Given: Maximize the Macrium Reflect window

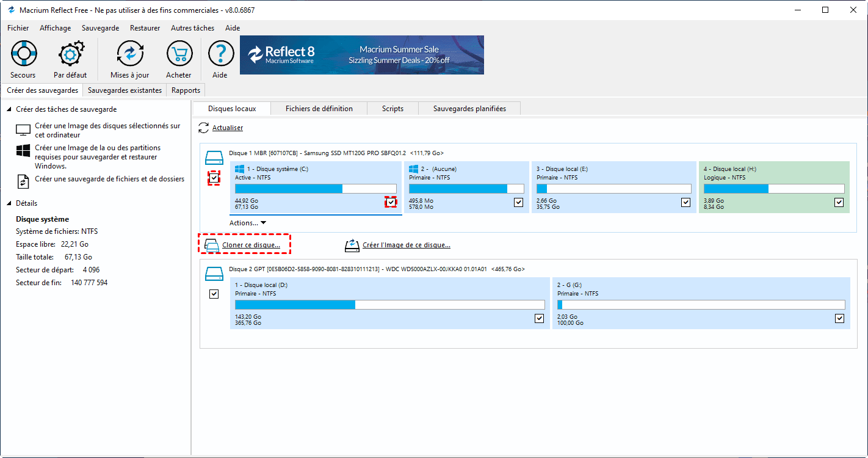Looking at the screenshot, I should click(x=825, y=10).
